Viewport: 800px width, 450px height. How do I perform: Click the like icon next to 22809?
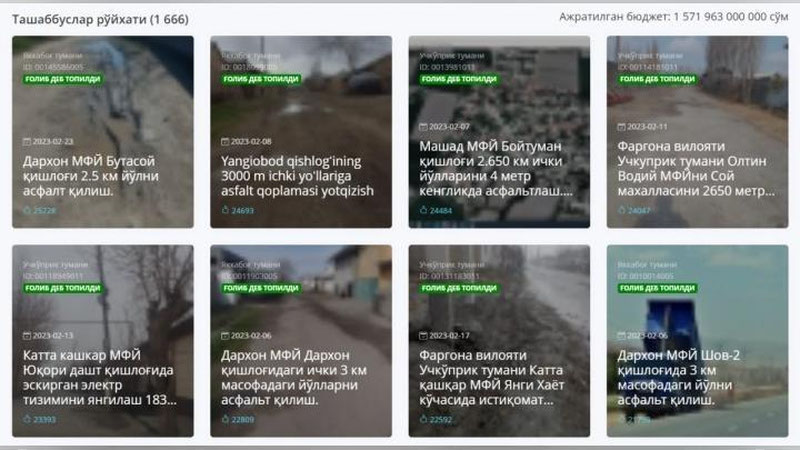(x=226, y=419)
